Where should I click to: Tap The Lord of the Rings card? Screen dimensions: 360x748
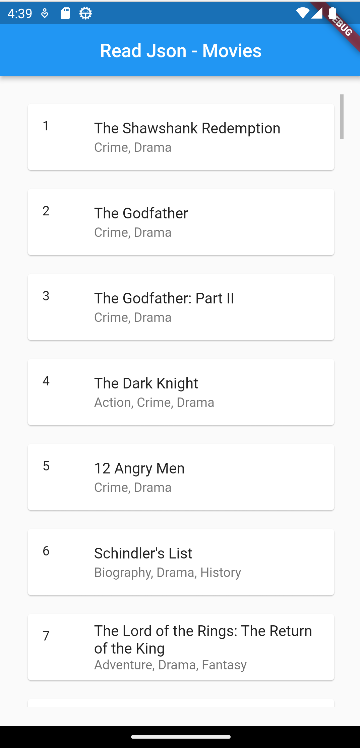coord(181,647)
